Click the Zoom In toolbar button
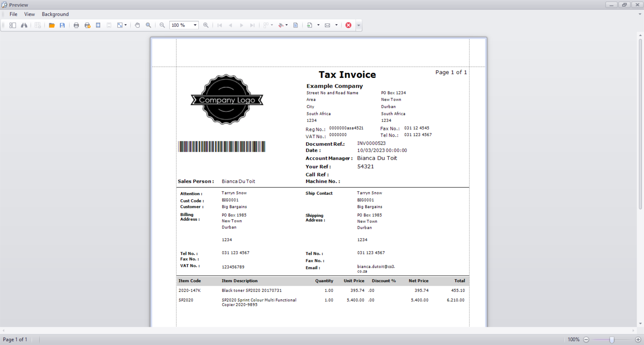 pyautogui.click(x=206, y=25)
